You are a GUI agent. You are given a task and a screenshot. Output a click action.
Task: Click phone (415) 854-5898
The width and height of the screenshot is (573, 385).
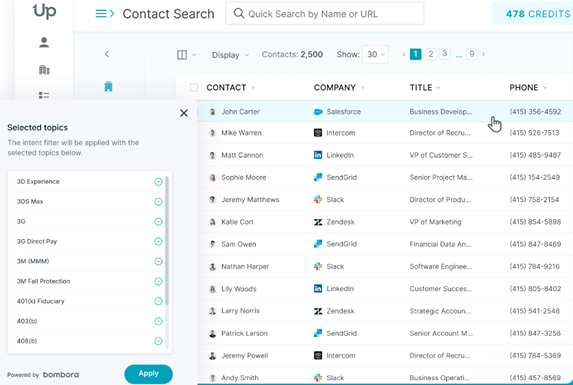point(535,222)
